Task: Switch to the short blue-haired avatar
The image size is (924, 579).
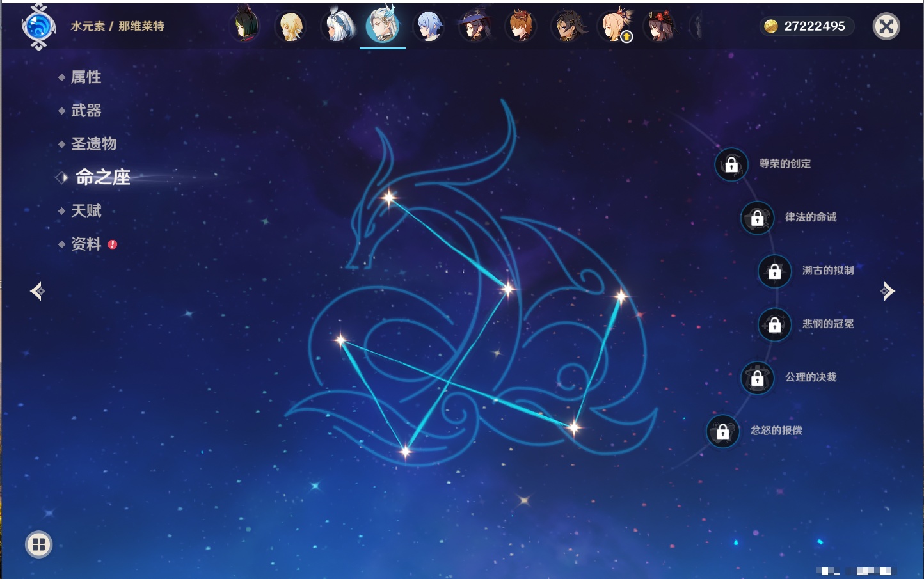Action: click(429, 26)
